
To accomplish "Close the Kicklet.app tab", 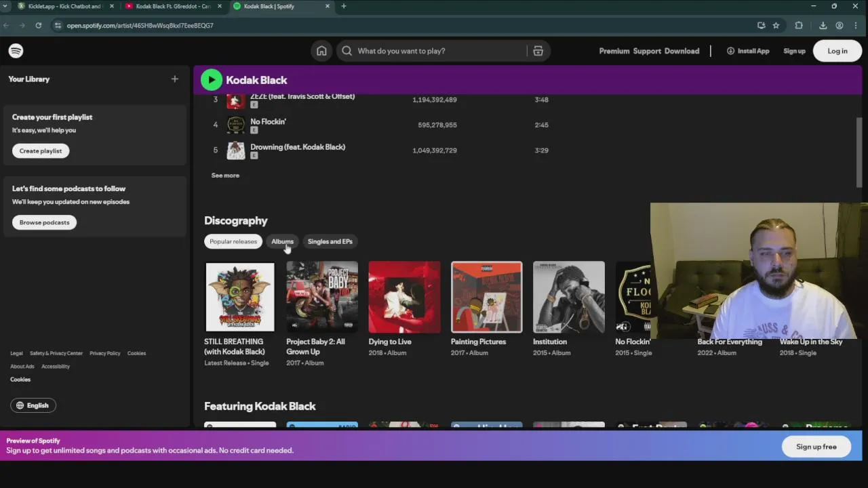I will [x=111, y=6].
